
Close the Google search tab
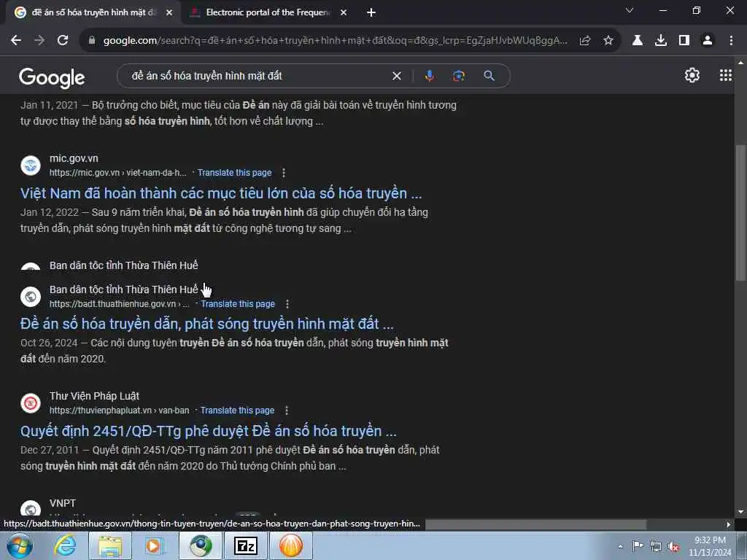pyautogui.click(x=169, y=12)
